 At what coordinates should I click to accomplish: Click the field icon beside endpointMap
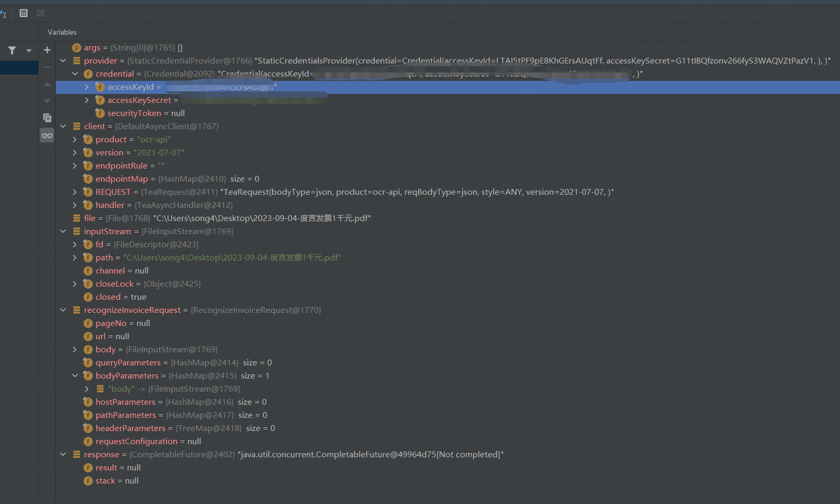(x=88, y=179)
